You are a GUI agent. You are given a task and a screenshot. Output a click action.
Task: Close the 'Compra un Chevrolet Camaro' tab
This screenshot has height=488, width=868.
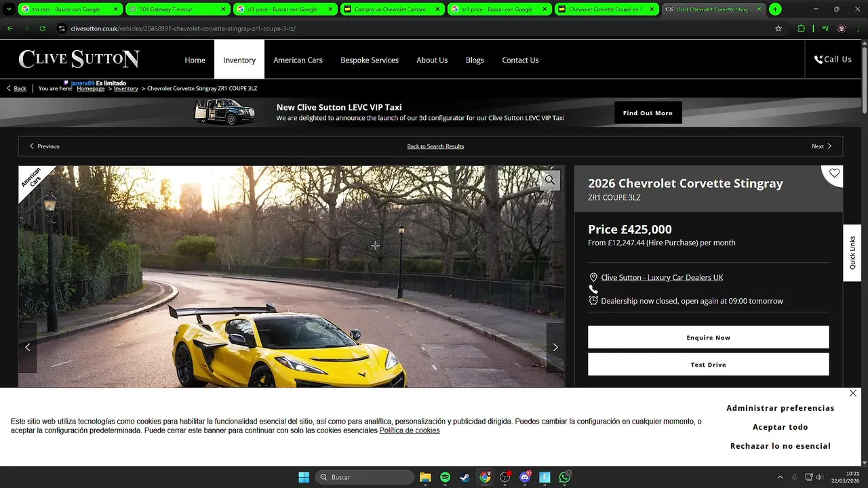point(437,9)
